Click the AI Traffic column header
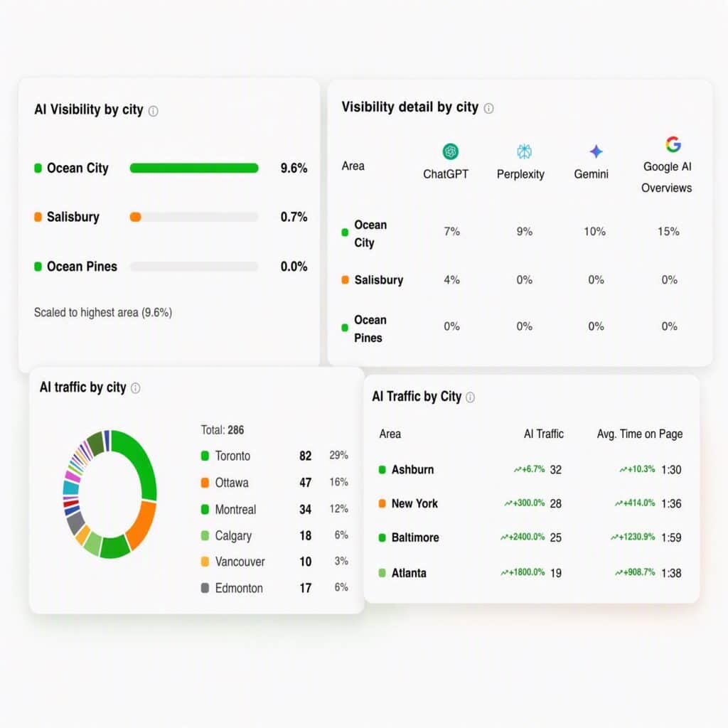The image size is (728, 728). [544, 434]
